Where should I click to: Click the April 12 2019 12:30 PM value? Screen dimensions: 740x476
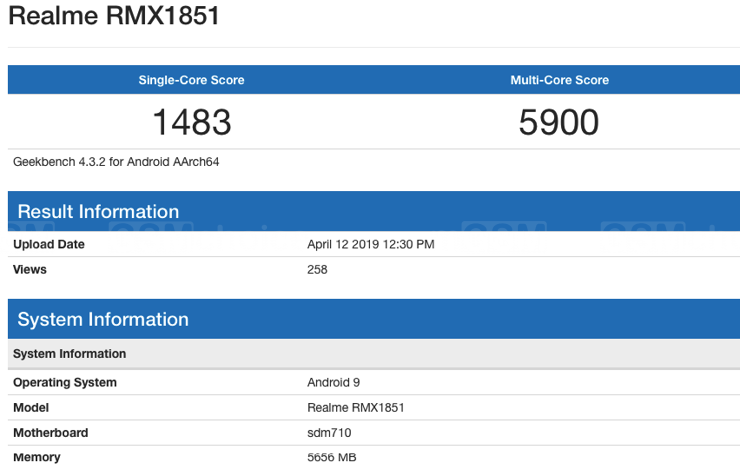coord(370,244)
